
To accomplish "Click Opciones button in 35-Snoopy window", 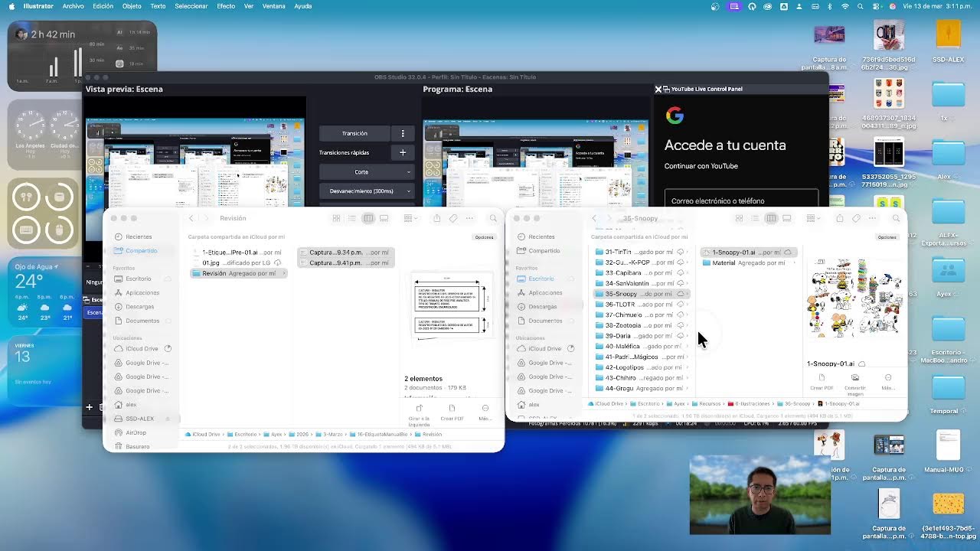I will pyautogui.click(x=887, y=237).
